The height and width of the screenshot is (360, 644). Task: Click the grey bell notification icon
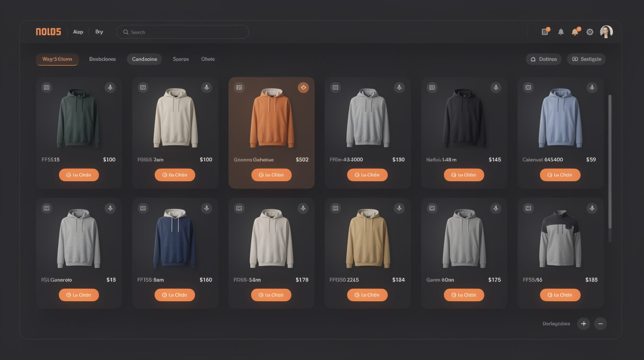561,32
